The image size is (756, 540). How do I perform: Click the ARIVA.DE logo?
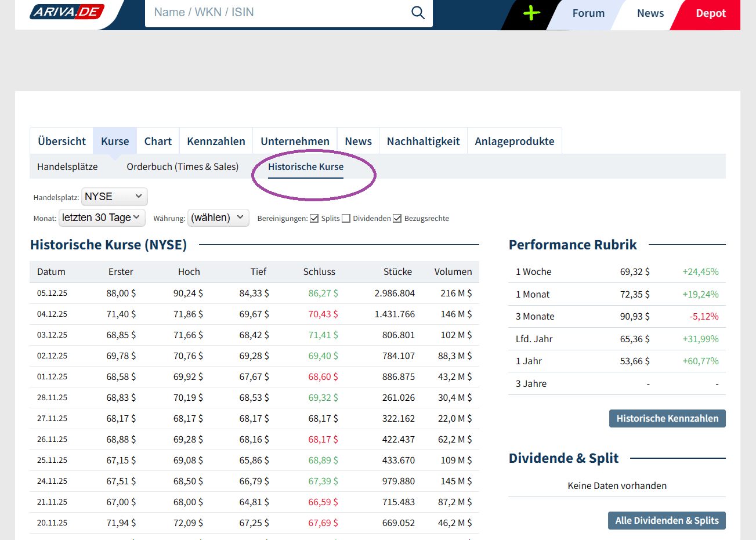[x=67, y=12]
